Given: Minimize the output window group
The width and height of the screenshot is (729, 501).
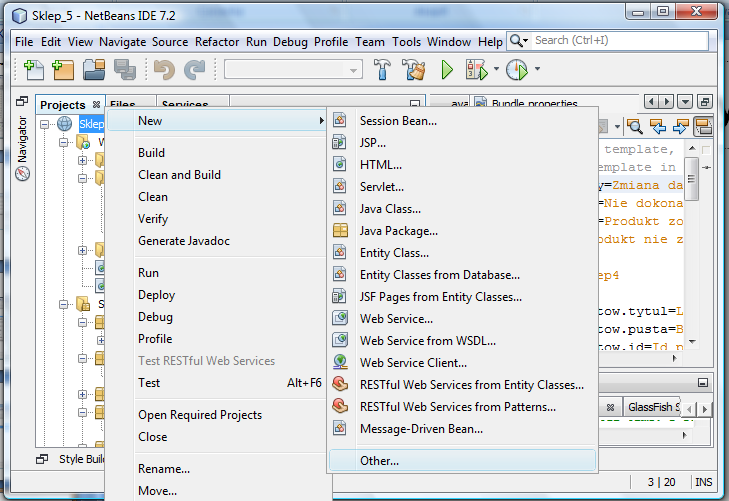Looking at the screenshot, I should (703, 383).
